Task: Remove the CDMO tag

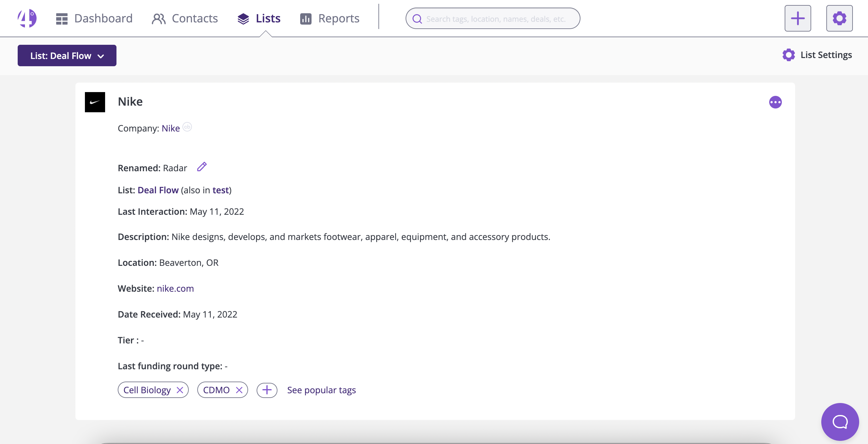Action: click(x=239, y=390)
